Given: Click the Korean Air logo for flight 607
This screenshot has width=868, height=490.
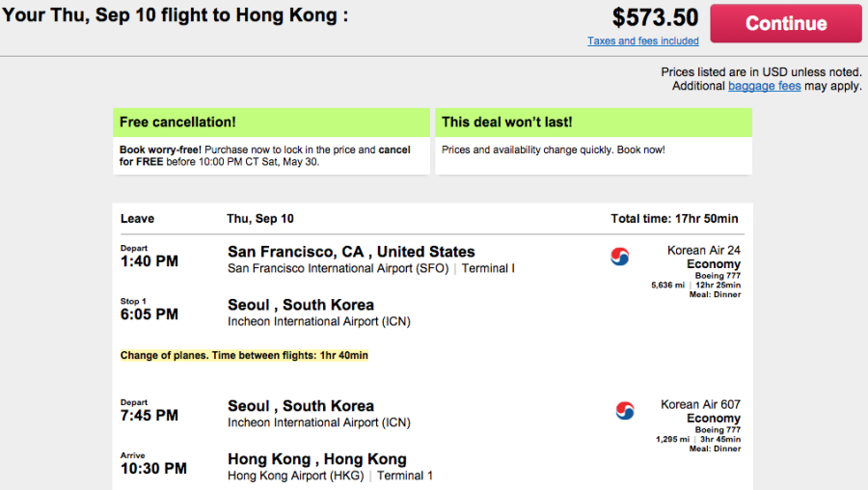Looking at the screenshot, I should tap(625, 410).
